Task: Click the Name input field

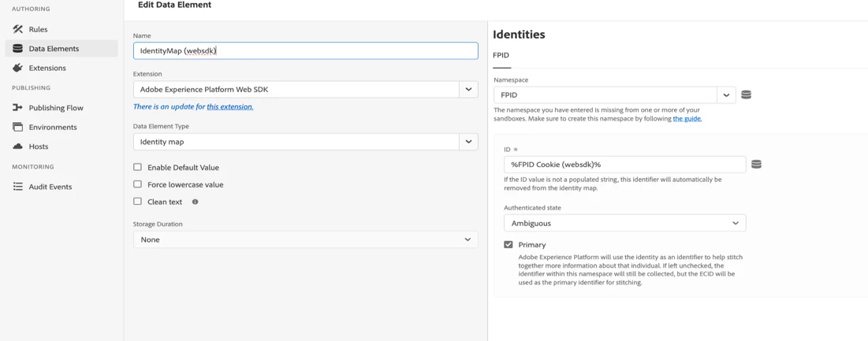Action: click(305, 51)
